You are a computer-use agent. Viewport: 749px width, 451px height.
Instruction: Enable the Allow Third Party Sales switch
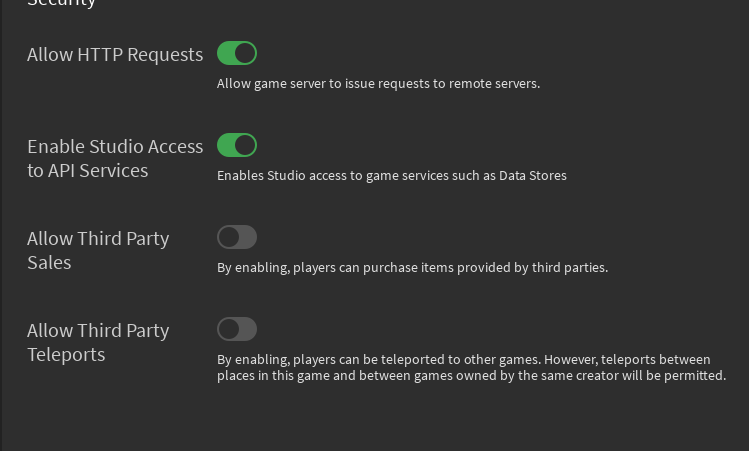pyautogui.click(x=237, y=237)
